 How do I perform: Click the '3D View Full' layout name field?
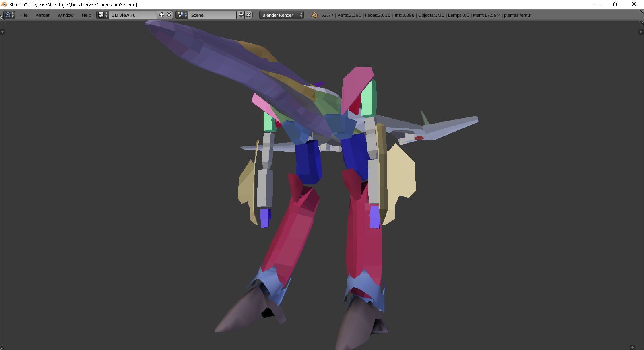[134, 15]
